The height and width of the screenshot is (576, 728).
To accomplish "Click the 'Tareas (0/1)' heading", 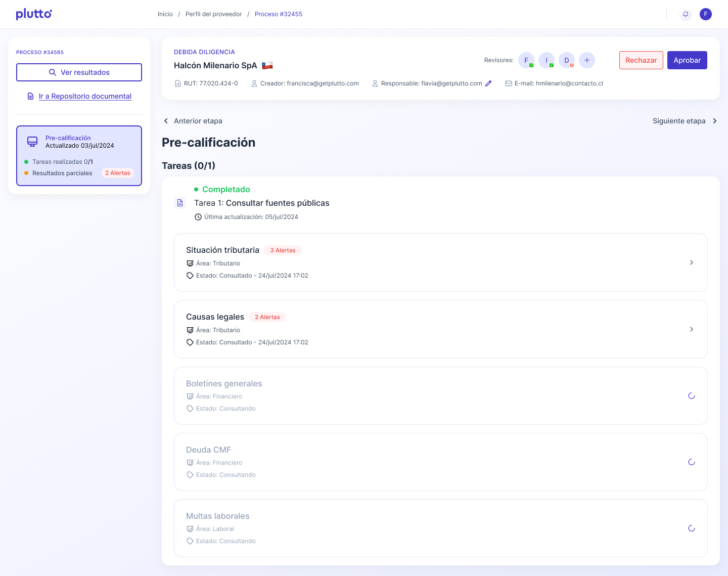I will click(x=189, y=166).
